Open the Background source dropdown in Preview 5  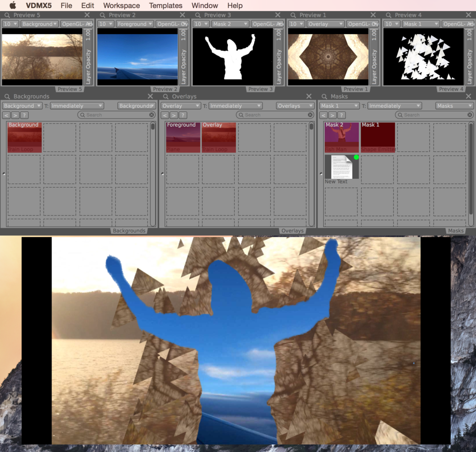pyautogui.click(x=40, y=24)
